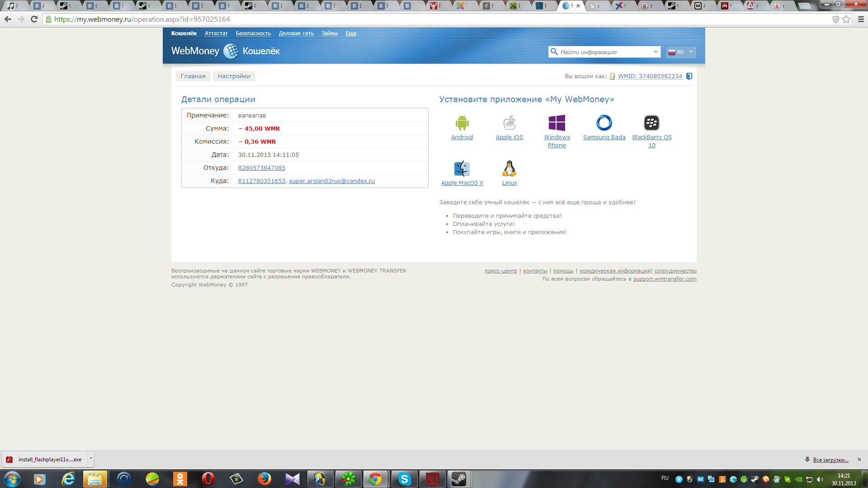Open the Безопасность menu item
868x488 pixels.
point(253,33)
